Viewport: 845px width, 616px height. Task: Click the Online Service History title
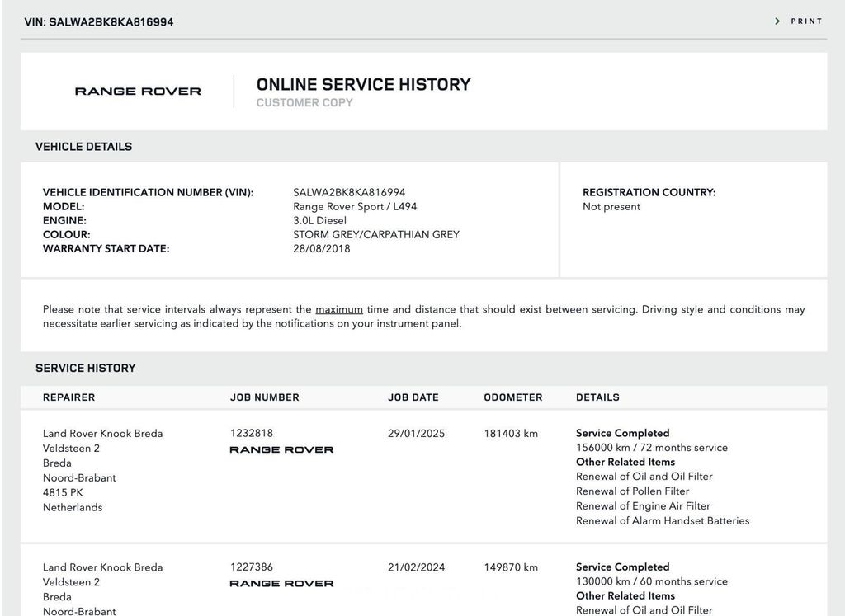[363, 84]
